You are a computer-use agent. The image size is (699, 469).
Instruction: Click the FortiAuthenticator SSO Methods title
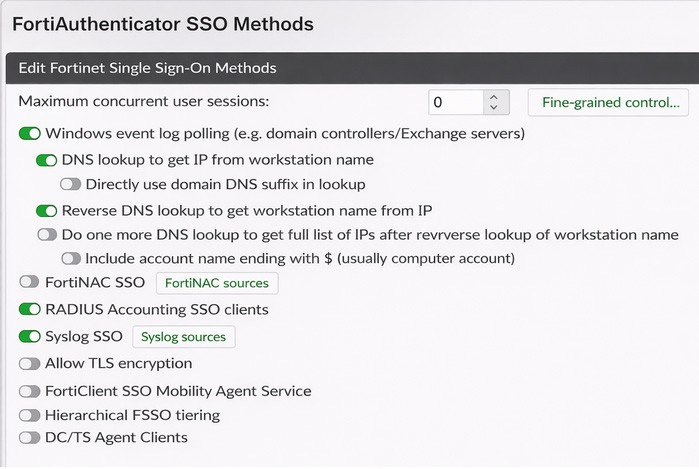click(x=163, y=24)
